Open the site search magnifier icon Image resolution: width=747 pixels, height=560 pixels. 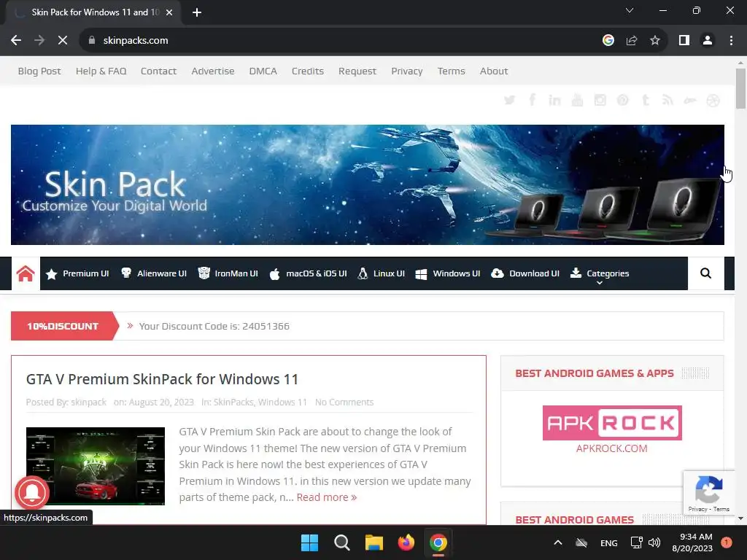[x=705, y=273]
